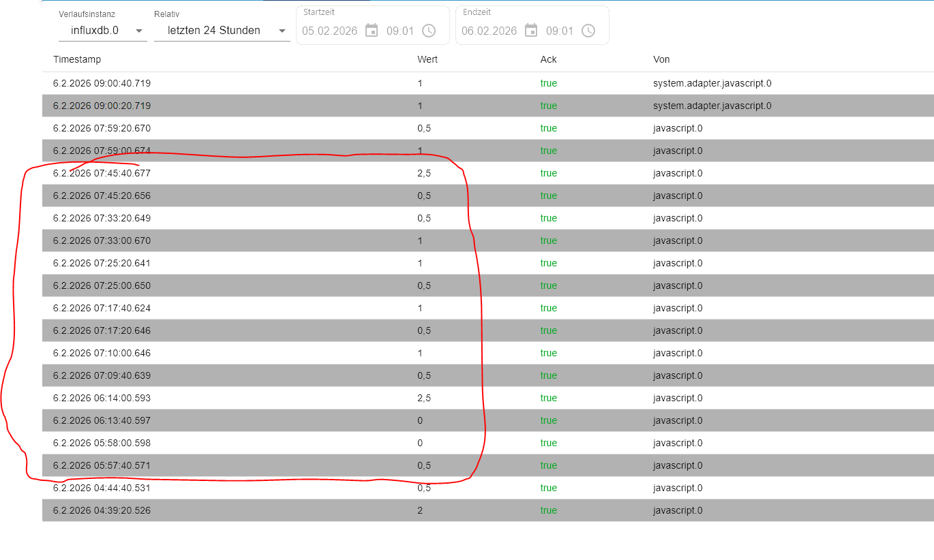Viewport: 934px width, 560px height.
Task: Click Ack 'true' in the 09:00:40.719 row
Action: [x=549, y=83]
